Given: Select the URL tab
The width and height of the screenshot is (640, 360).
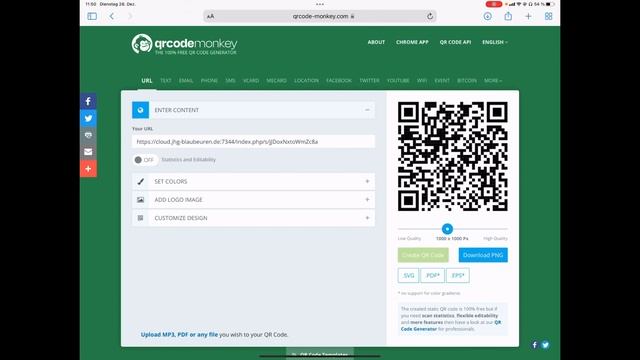Looking at the screenshot, I should point(147,80).
